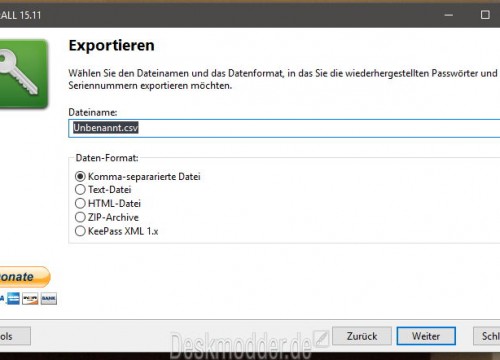Image resolution: width=500 pixels, height=360 pixels.
Task: Continue with the Weiter button
Action: click(426, 336)
